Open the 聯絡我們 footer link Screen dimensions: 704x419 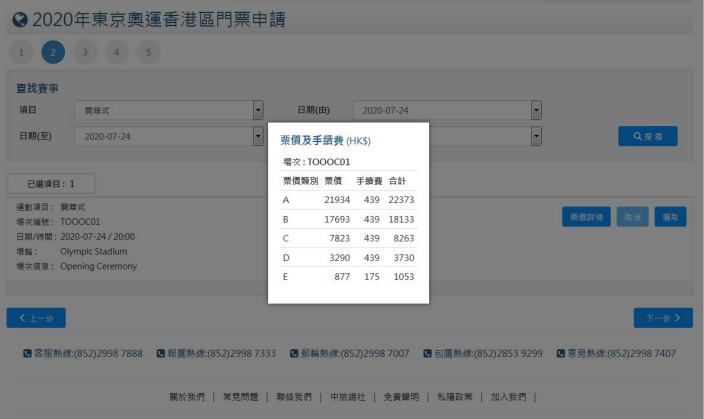click(294, 397)
